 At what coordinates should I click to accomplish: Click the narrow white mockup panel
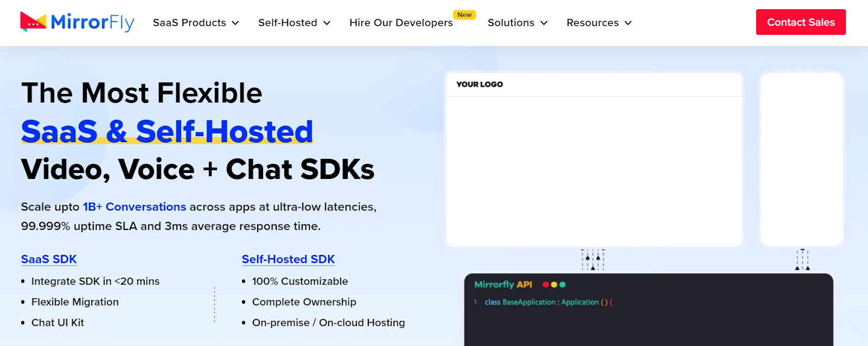802,159
